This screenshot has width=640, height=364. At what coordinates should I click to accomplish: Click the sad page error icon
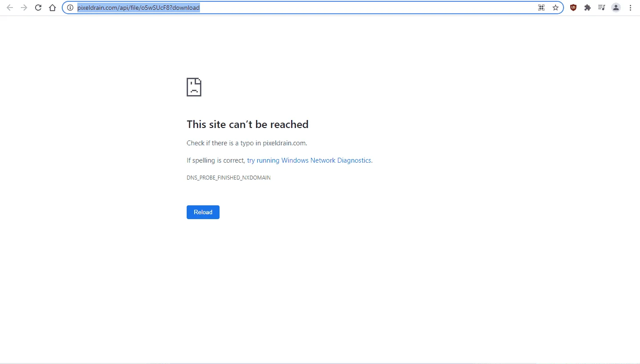(194, 87)
